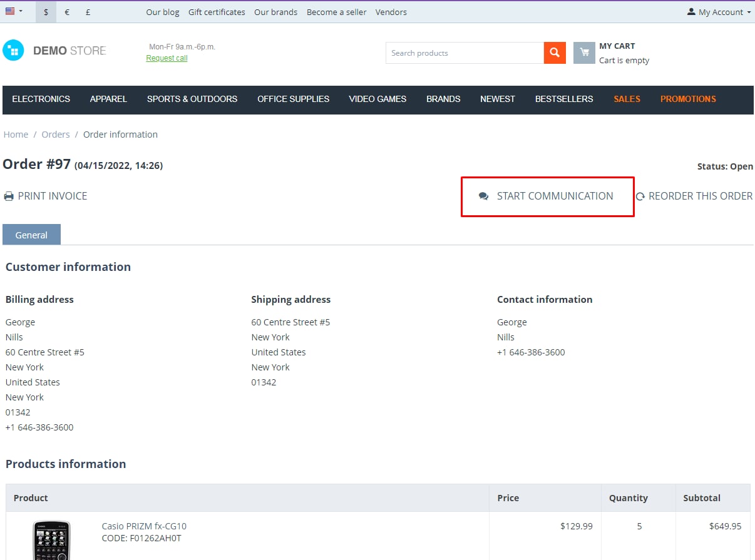Select the General tab

pos(31,235)
